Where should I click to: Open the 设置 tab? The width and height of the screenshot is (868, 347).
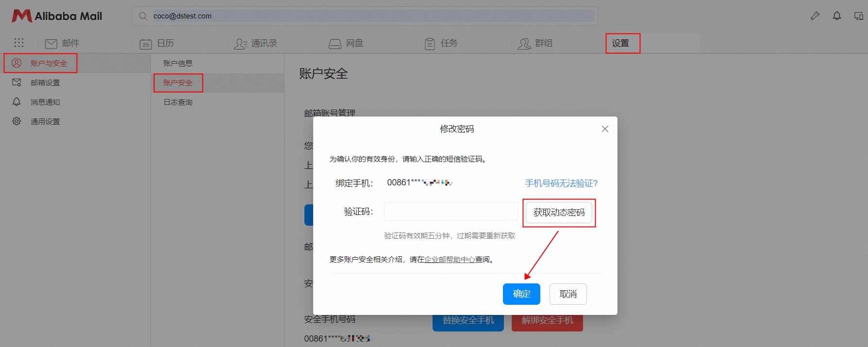click(620, 43)
